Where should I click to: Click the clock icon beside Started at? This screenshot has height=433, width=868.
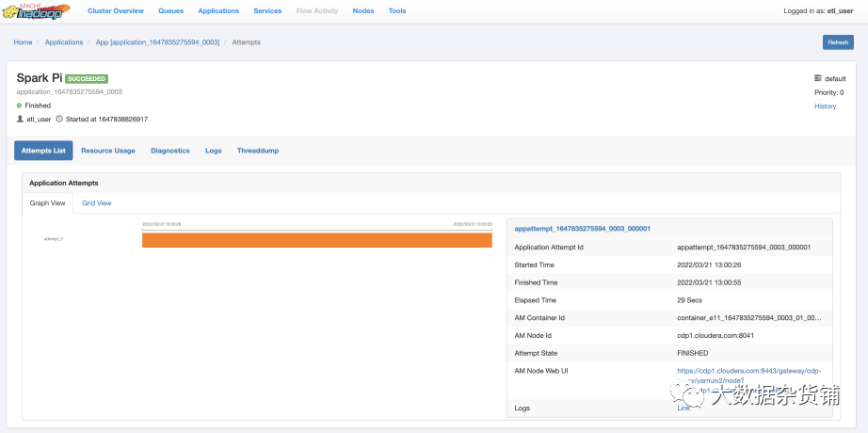pos(59,119)
